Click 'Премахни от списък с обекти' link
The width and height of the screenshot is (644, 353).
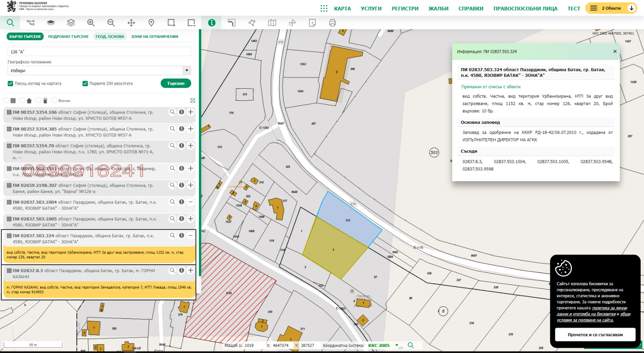(491, 87)
